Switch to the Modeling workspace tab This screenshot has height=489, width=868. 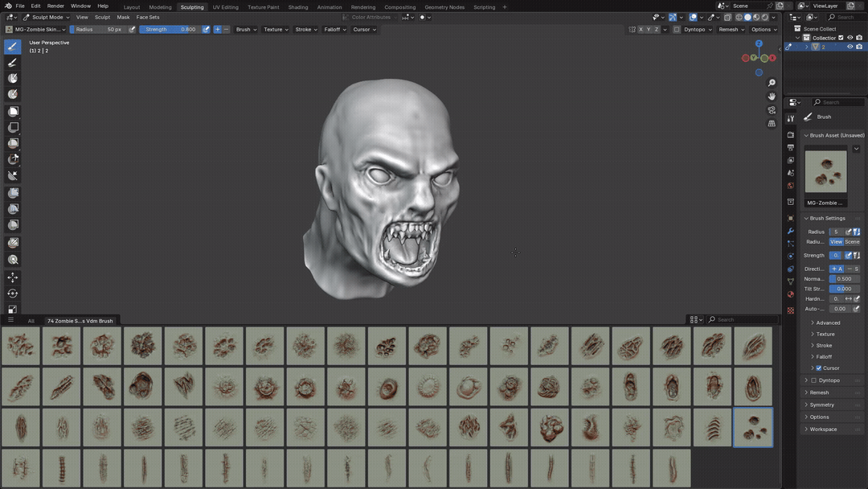160,7
